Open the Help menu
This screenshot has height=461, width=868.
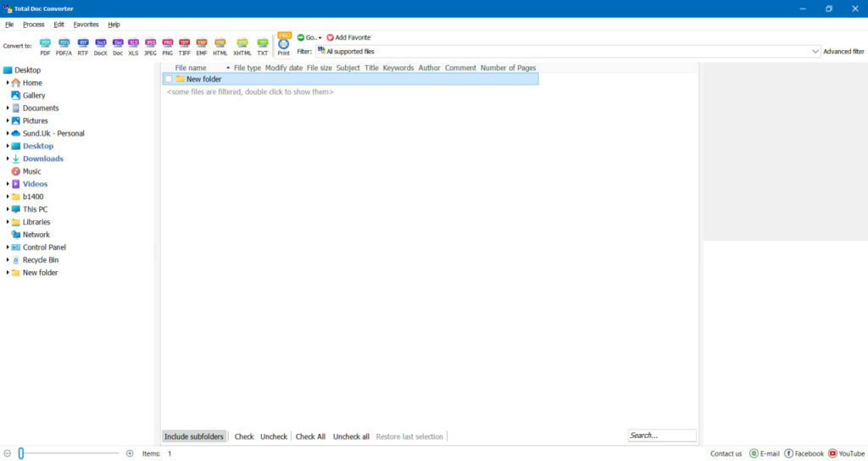pos(114,25)
